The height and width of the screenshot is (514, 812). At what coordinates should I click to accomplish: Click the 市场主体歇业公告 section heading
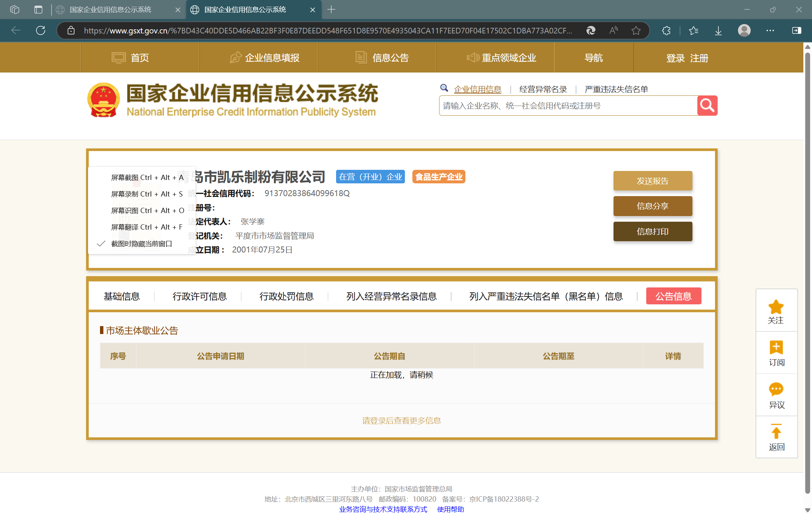coord(142,331)
